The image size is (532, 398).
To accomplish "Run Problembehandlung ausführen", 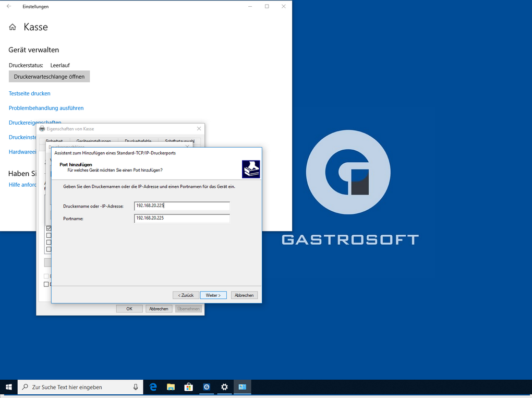I will [x=46, y=108].
